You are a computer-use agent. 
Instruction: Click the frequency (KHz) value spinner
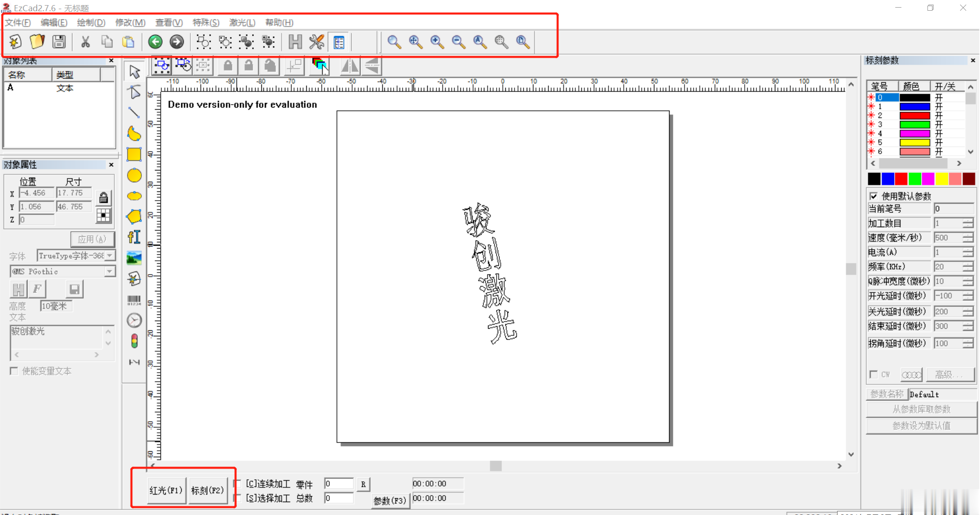click(968, 266)
